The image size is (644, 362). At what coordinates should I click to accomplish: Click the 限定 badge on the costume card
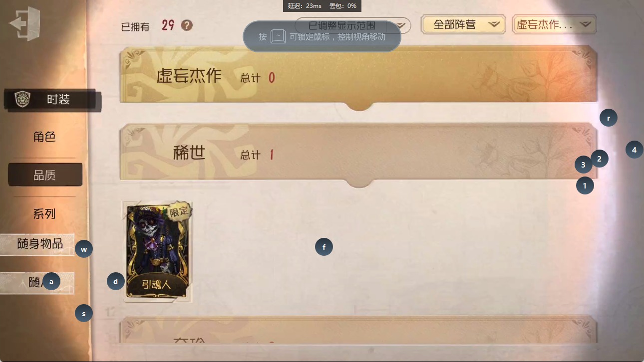[181, 210]
